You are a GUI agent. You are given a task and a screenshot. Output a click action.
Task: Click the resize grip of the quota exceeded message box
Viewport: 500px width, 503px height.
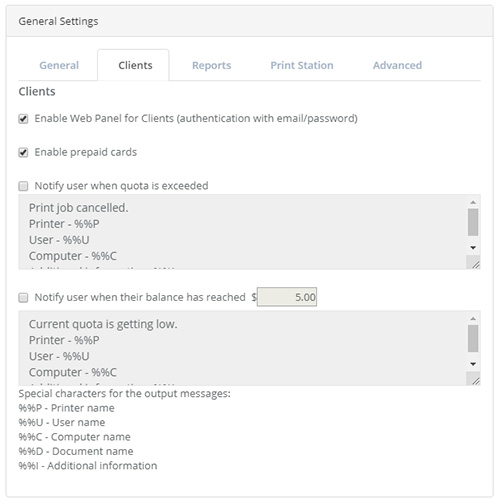(474, 262)
